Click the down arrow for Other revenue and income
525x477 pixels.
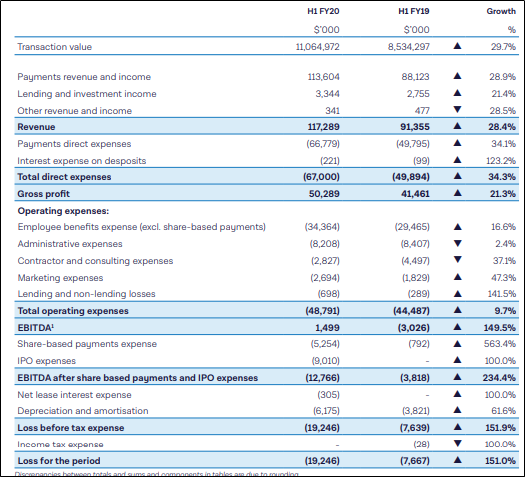(x=457, y=109)
